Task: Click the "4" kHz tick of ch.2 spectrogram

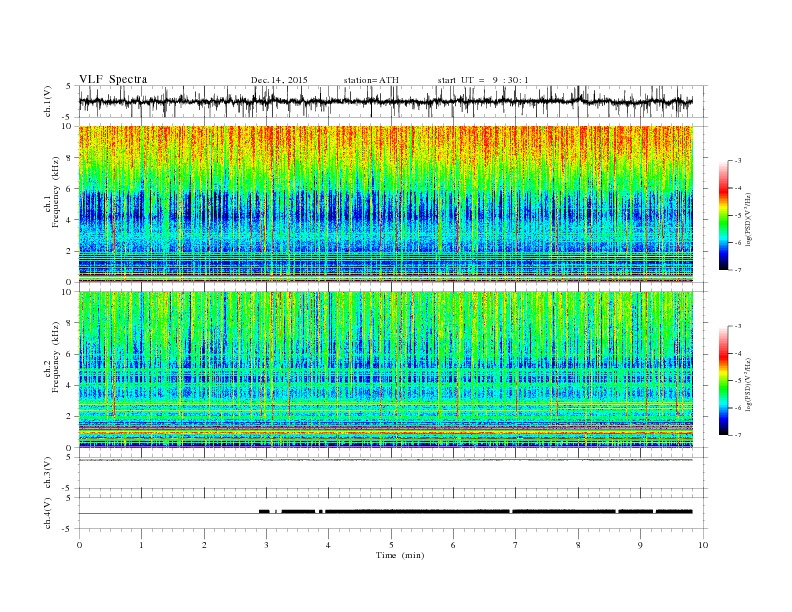Action: (x=70, y=385)
